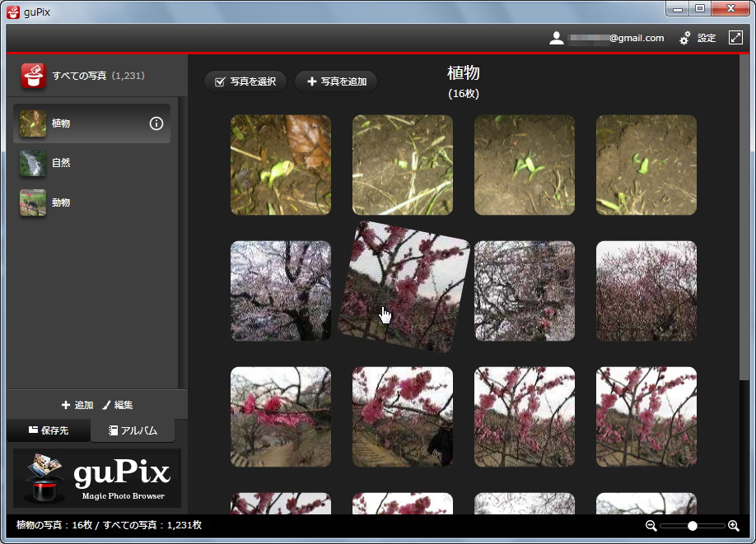
Task: Open fourth photo in first row
Action: [646, 165]
